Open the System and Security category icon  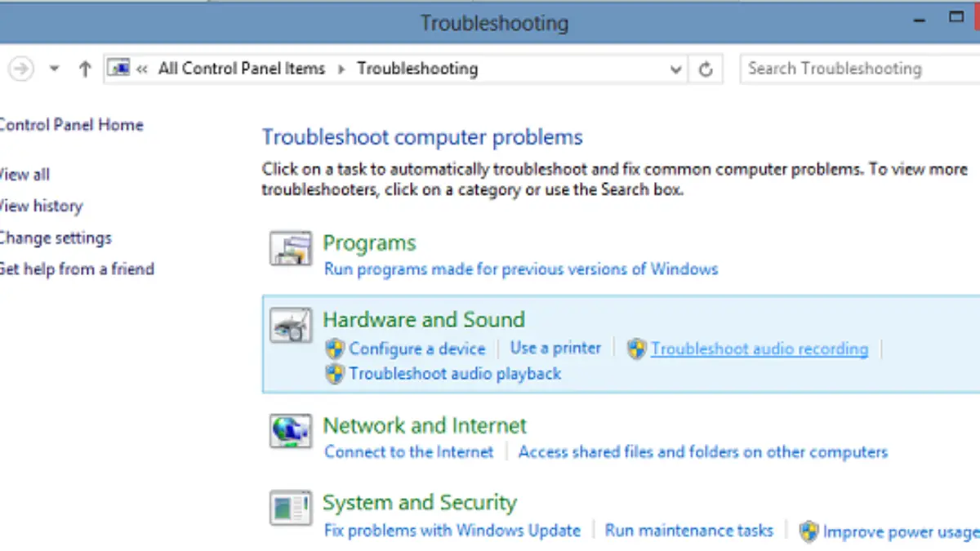tap(291, 508)
